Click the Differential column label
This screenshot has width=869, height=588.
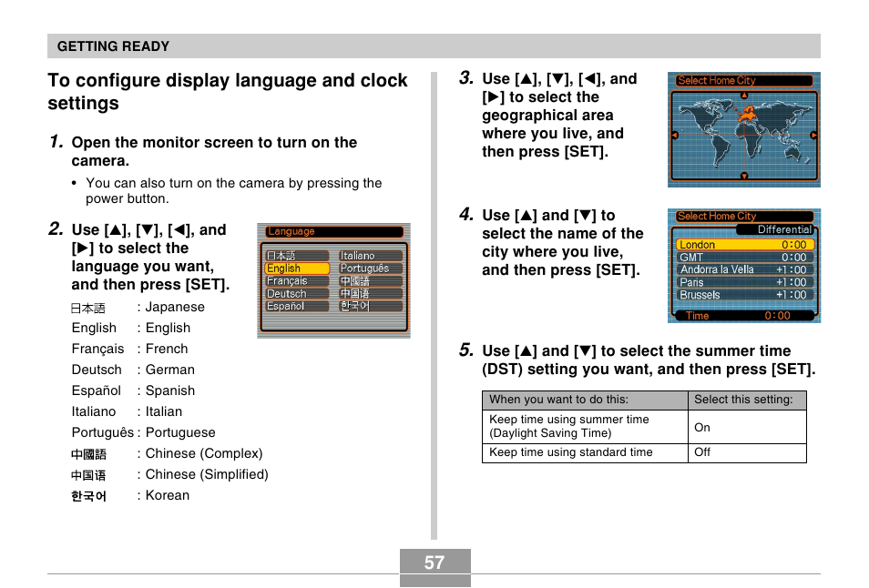point(784,229)
